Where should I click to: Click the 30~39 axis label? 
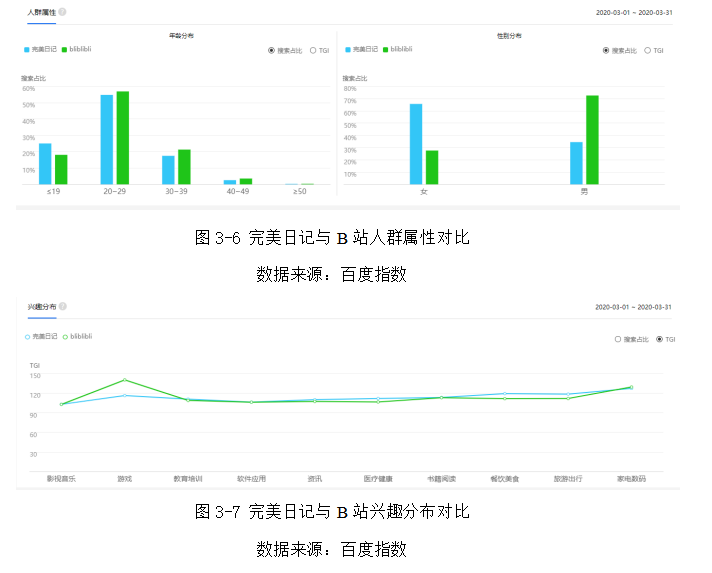click(x=176, y=191)
